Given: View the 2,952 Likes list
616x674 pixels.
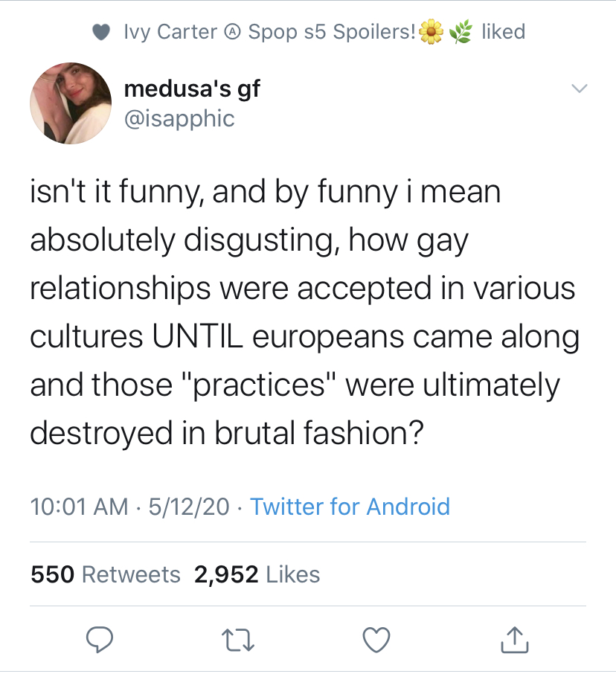Looking at the screenshot, I should [x=257, y=574].
